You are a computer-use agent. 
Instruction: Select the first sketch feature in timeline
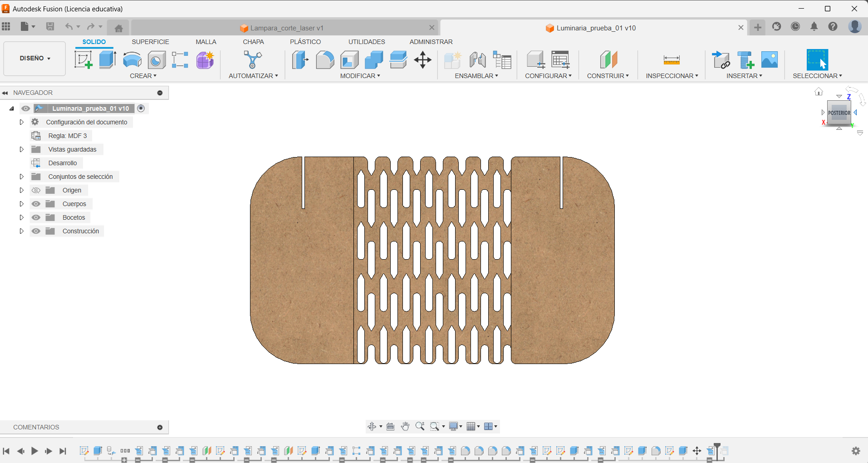click(x=83, y=451)
